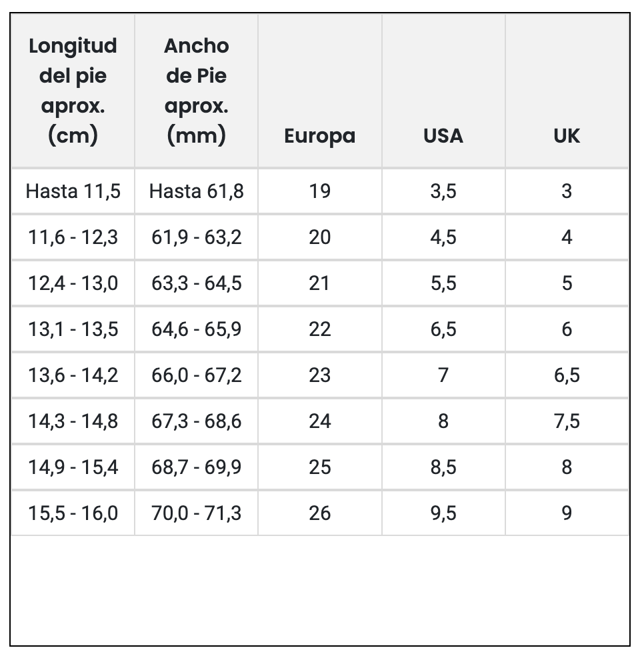The height and width of the screenshot is (660, 644).
Task: Select European size 22 cell
Action: [319, 329]
